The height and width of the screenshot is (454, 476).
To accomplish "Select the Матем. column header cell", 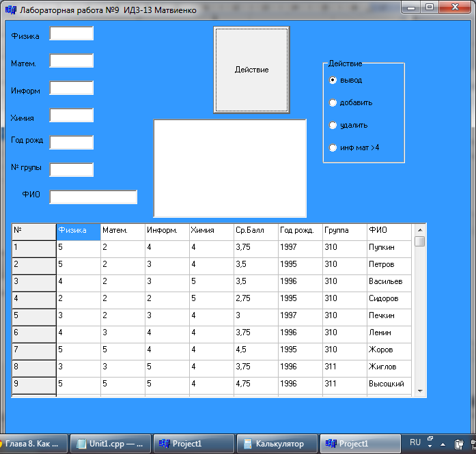I will tap(123, 232).
